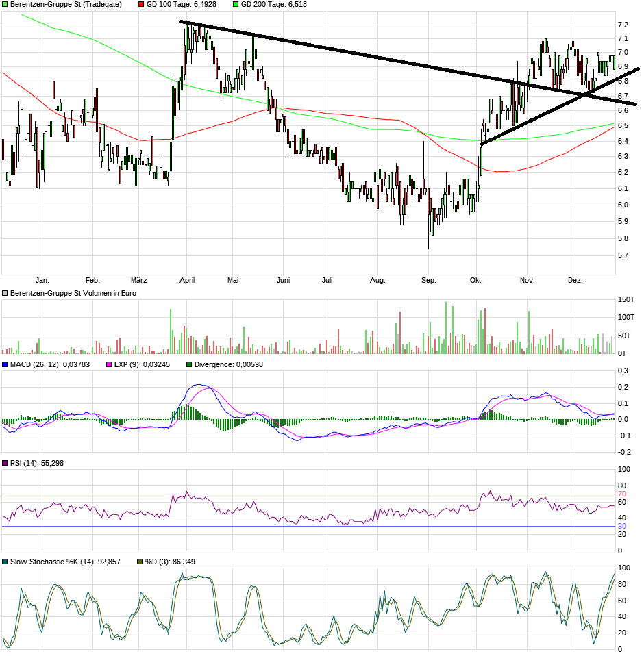This screenshot has width=644, height=656.
Task: Click the magenta EXP (9) legend swatch
Action: (109, 364)
